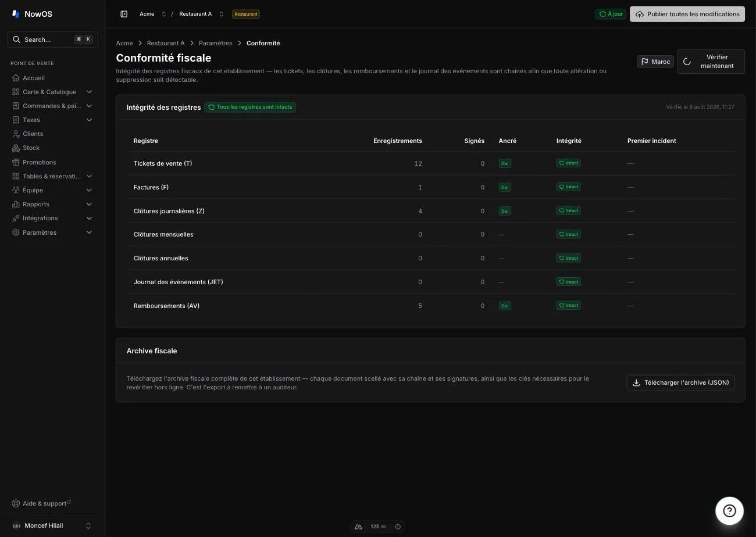Screen dimensions: 756x537
Task: Click the Aide & support lifebuoy icon
Action: pos(16,503)
